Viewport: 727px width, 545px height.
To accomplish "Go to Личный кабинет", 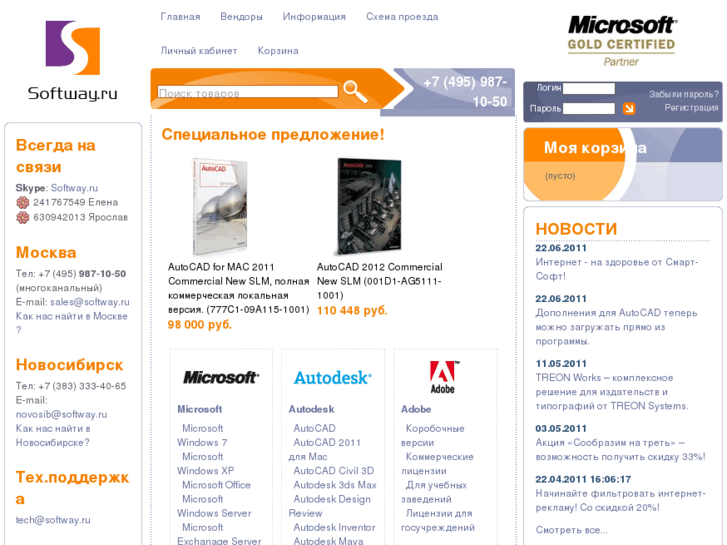I will click(x=199, y=51).
